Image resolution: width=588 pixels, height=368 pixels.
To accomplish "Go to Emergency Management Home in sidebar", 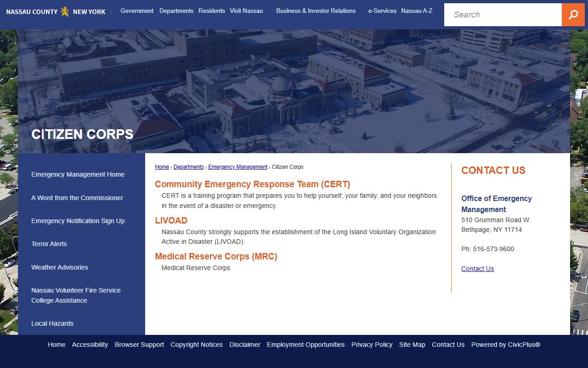I will tap(78, 174).
